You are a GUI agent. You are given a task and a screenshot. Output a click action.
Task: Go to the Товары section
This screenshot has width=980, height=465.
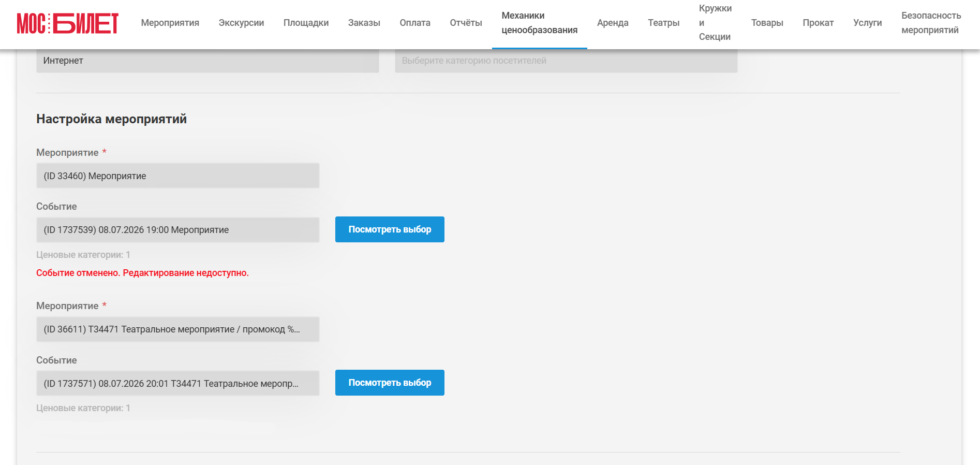click(x=767, y=23)
